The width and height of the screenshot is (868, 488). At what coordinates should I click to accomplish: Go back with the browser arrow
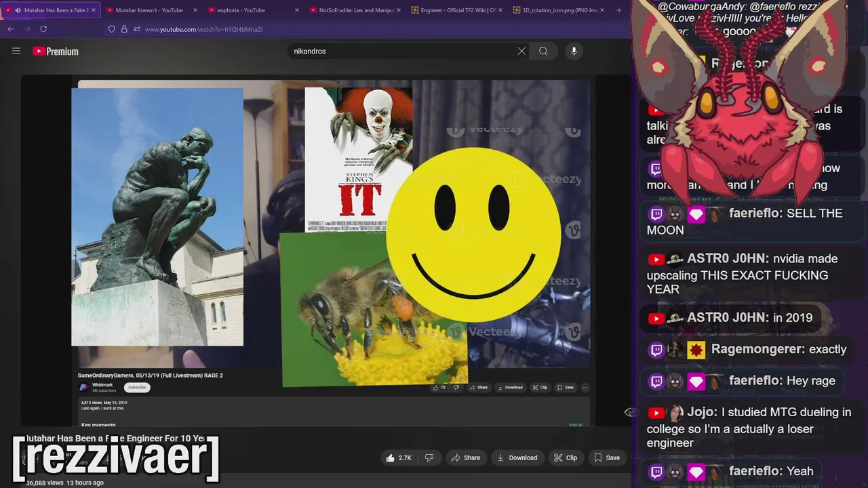pyautogui.click(x=10, y=29)
